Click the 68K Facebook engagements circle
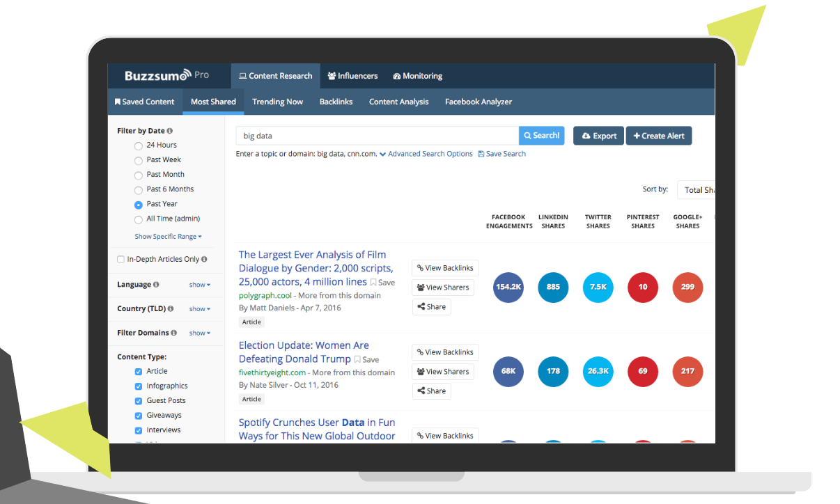This screenshot has height=504, width=840. pyautogui.click(x=508, y=371)
